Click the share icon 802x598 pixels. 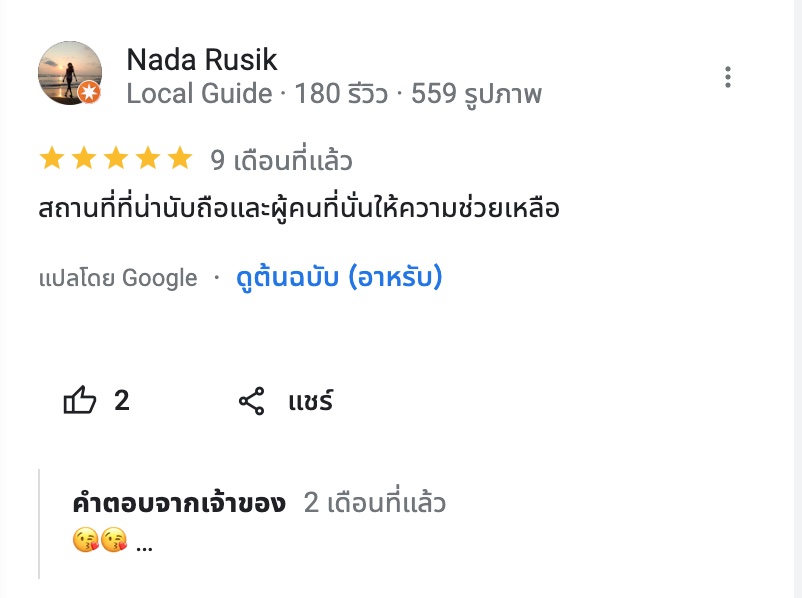[251, 402]
